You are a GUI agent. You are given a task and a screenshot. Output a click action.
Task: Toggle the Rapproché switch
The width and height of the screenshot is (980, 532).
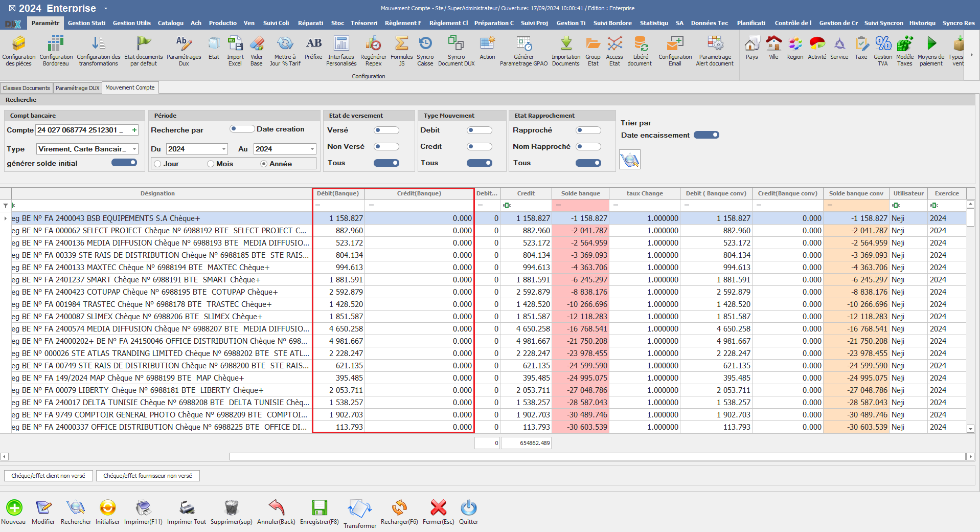click(588, 130)
